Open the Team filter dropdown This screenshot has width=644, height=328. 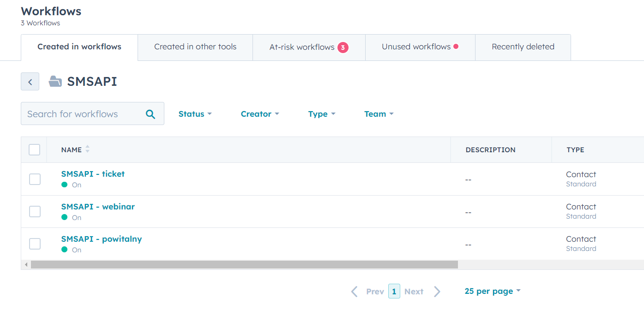click(x=379, y=114)
